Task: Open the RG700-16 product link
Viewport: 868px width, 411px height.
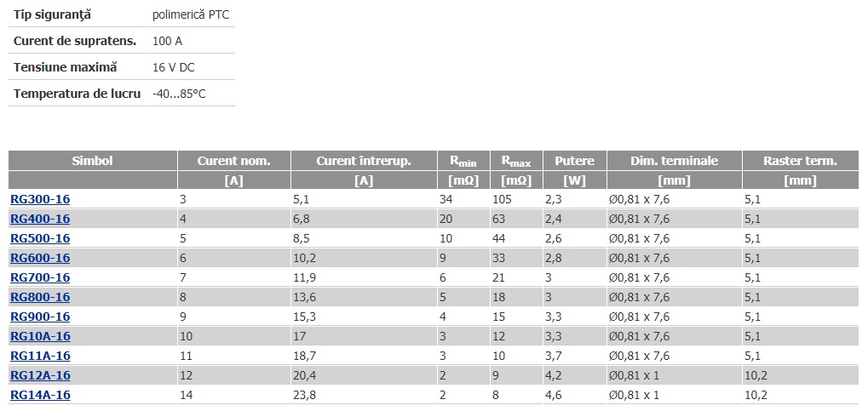Action: pos(40,277)
